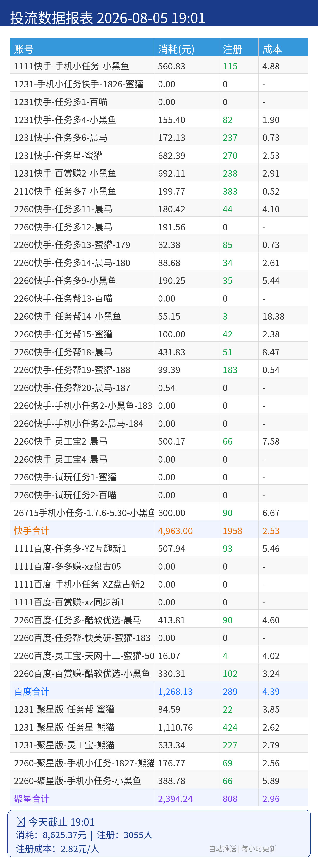This screenshot has width=318, height=868.
Task: Click the 聚星合计 subtotal label
Action: click(x=32, y=799)
